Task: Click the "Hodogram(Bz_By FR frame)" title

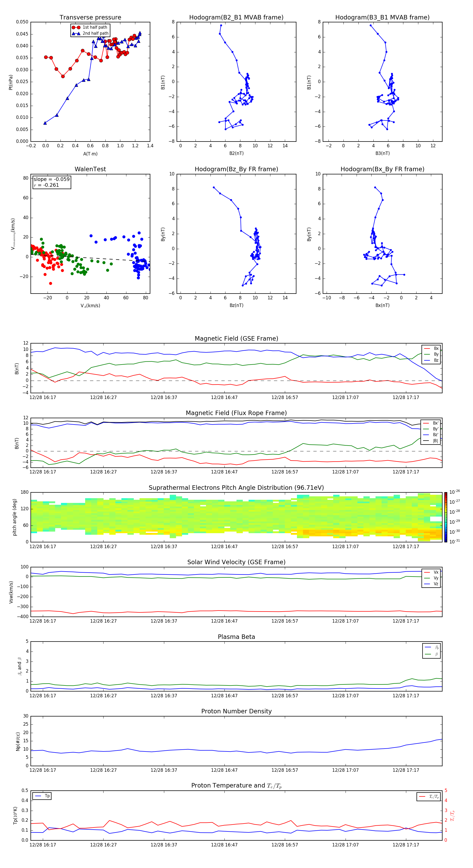Action: [x=236, y=169]
